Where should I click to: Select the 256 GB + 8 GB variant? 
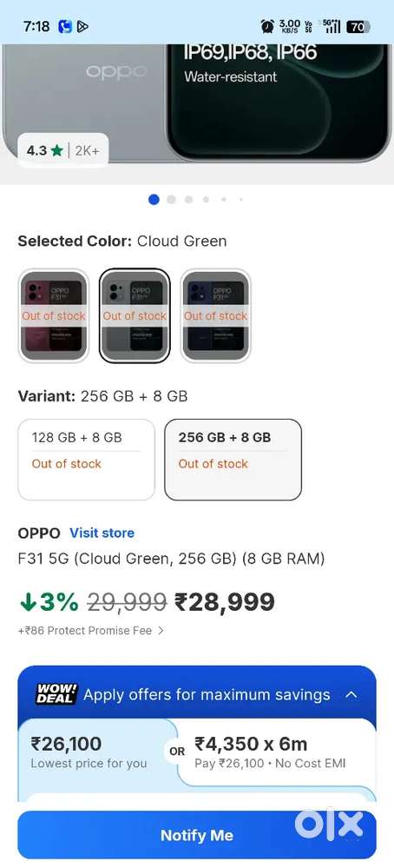pos(233,460)
